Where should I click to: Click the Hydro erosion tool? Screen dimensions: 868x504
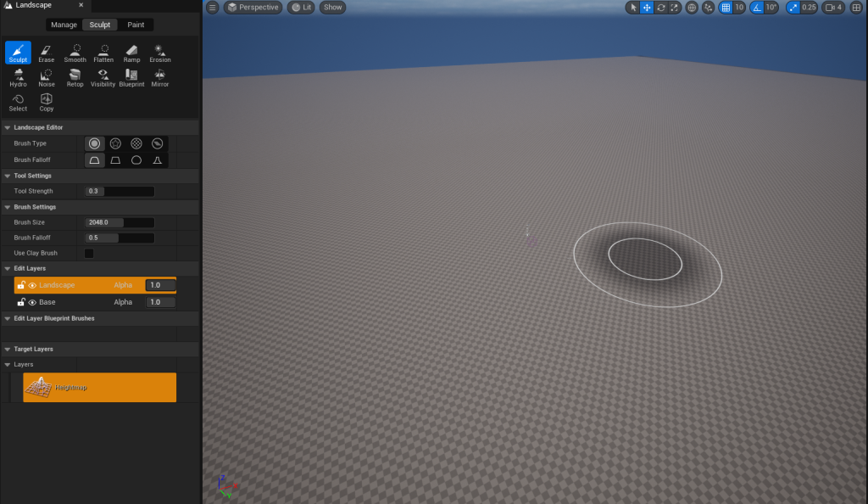pos(18,77)
